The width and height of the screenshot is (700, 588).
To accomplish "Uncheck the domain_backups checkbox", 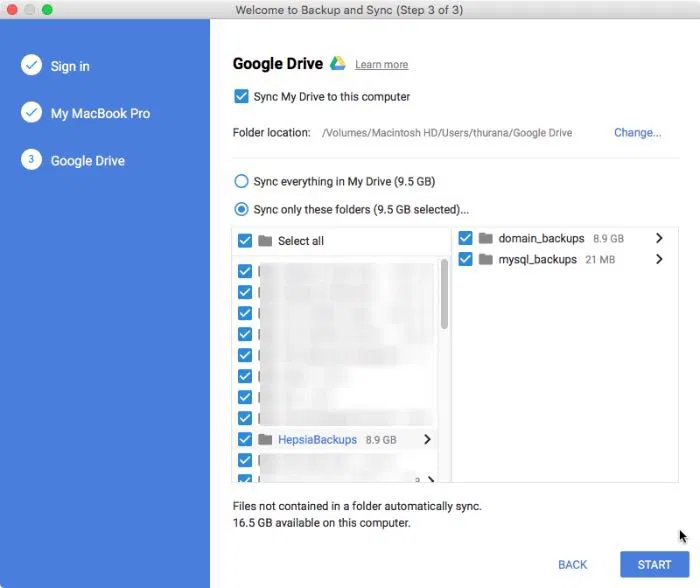I will point(466,239).
